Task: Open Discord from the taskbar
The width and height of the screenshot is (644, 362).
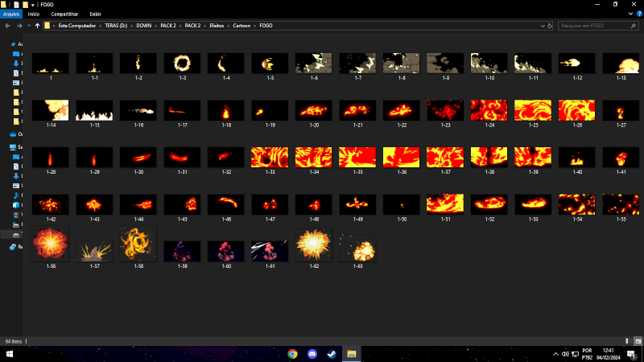Action: click(x=312, y=354)
